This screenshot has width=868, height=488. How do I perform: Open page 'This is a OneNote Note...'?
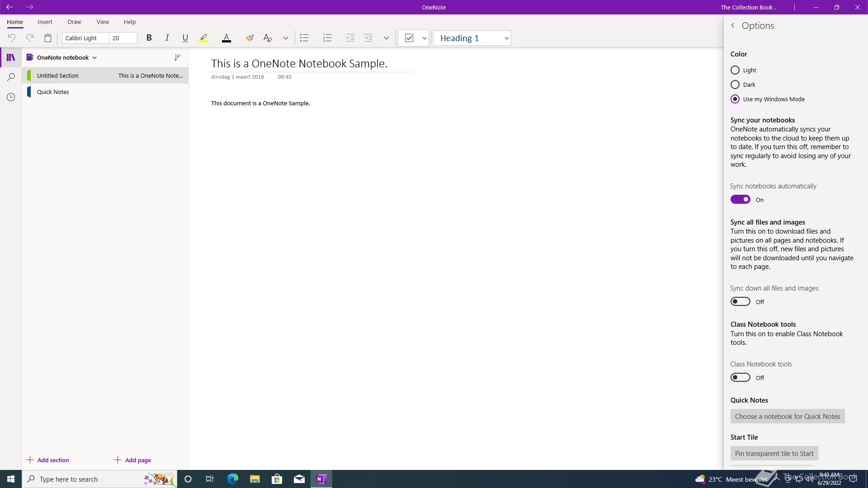[149, 75]
